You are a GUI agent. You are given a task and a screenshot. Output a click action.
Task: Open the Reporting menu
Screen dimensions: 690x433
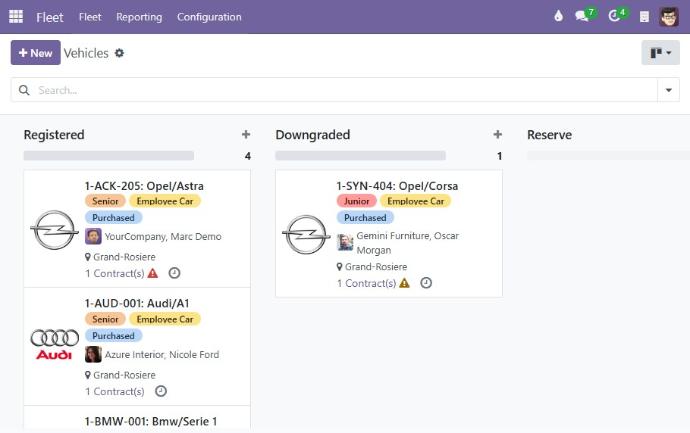pyautogui.click(x=139, y=17)
